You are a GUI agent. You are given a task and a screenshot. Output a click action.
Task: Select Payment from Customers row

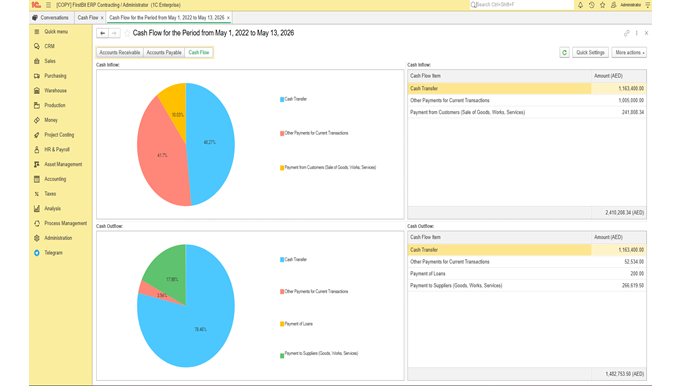[x=527, y=112]
